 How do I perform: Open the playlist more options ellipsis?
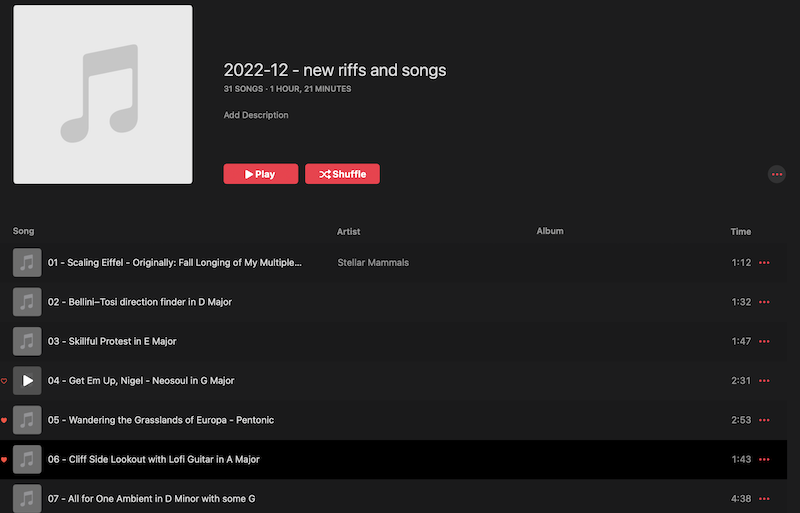[776, 174]
